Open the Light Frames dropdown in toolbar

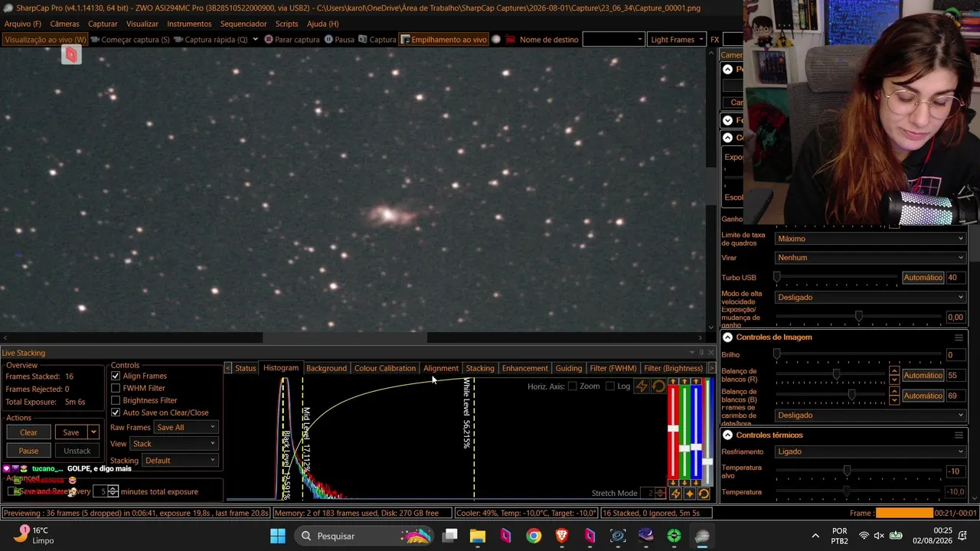tap(677, 40)
